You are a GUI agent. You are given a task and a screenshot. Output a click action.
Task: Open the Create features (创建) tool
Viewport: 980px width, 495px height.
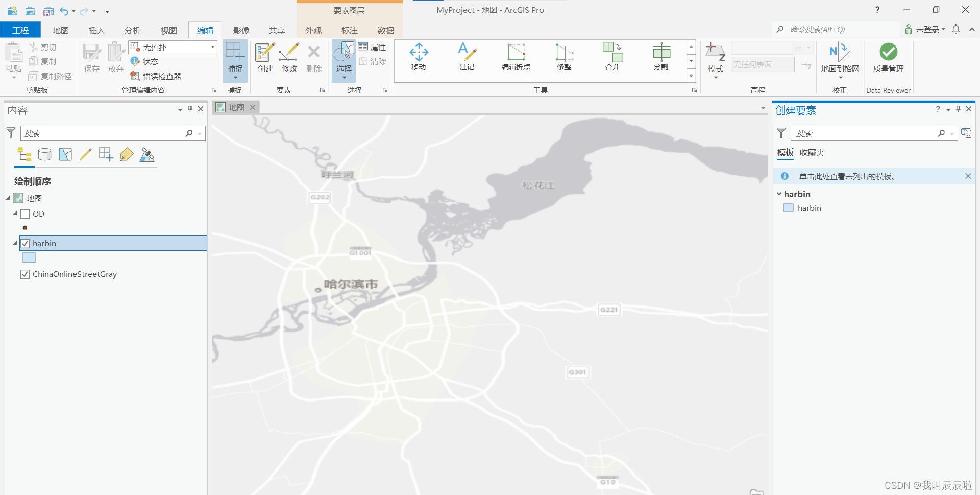tap(265, 58)
